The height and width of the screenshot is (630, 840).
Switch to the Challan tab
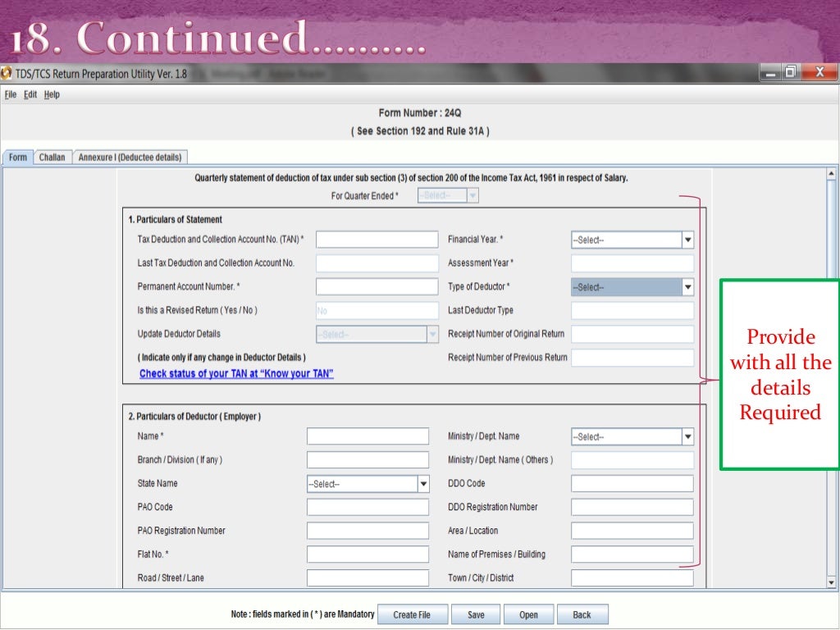[x=52, y=157]
